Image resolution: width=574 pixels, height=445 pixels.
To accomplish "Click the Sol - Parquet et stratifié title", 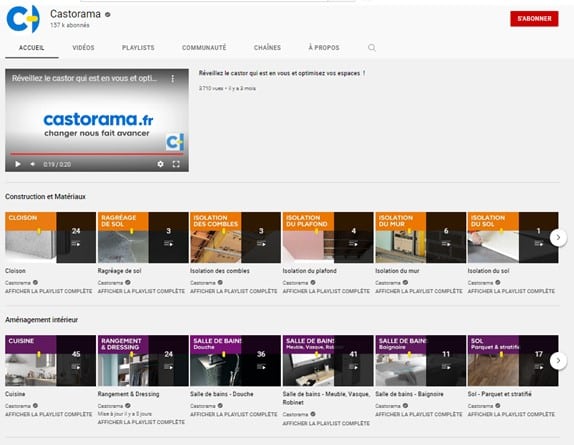I will pyautogui.click(x=499, y=394).
